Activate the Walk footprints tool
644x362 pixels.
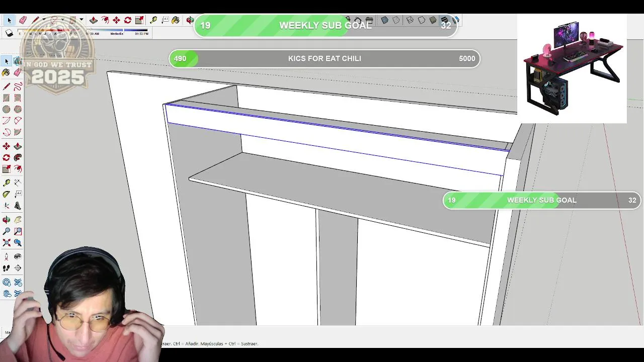6,268
